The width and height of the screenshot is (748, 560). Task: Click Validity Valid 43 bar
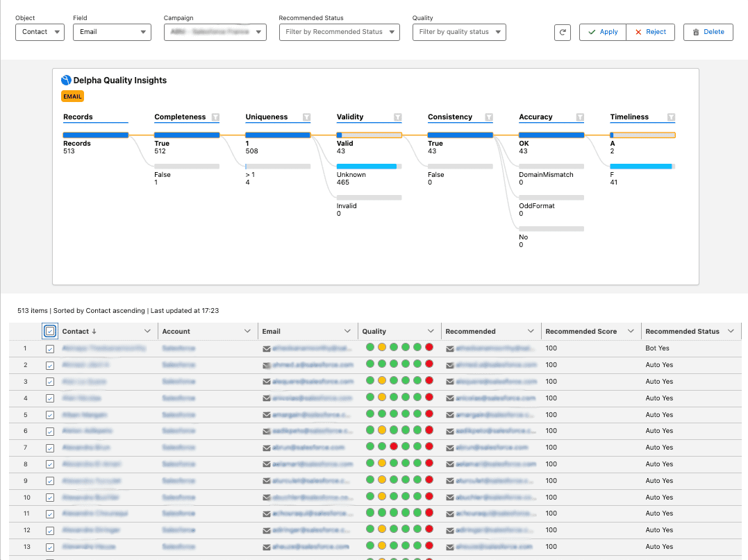click(369, 135)
